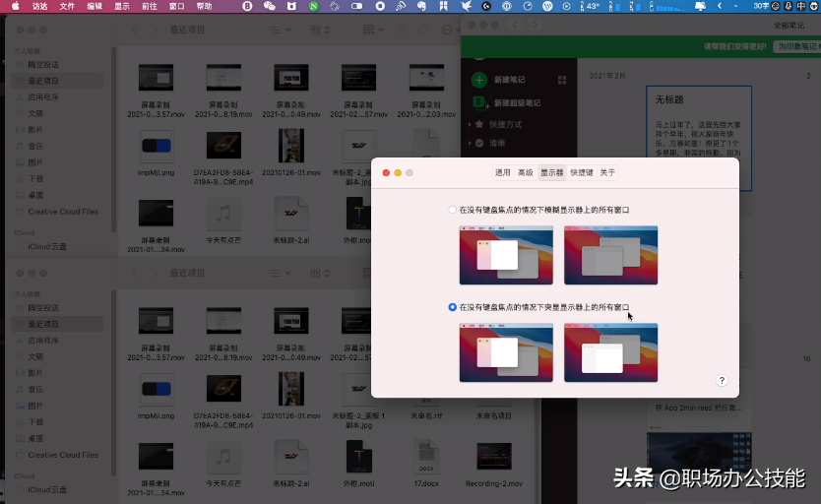
Task: Open the Apple menu
Action: pyautogui.click(x=16, y=6)
